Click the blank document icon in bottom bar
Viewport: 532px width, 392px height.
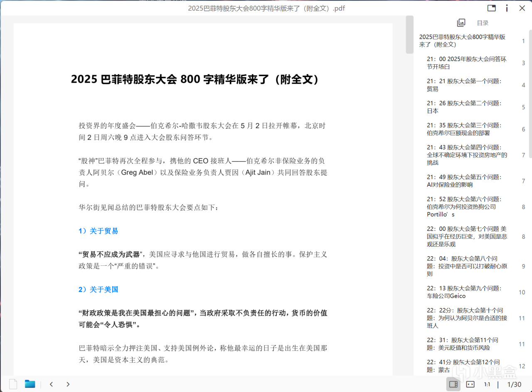13,384
